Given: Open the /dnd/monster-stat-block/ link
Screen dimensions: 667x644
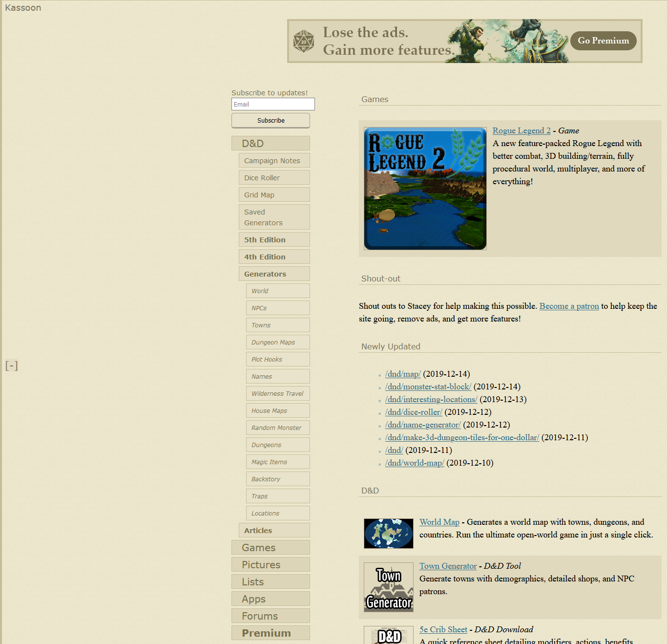Looking at the screenshot, I should (428, 386).
